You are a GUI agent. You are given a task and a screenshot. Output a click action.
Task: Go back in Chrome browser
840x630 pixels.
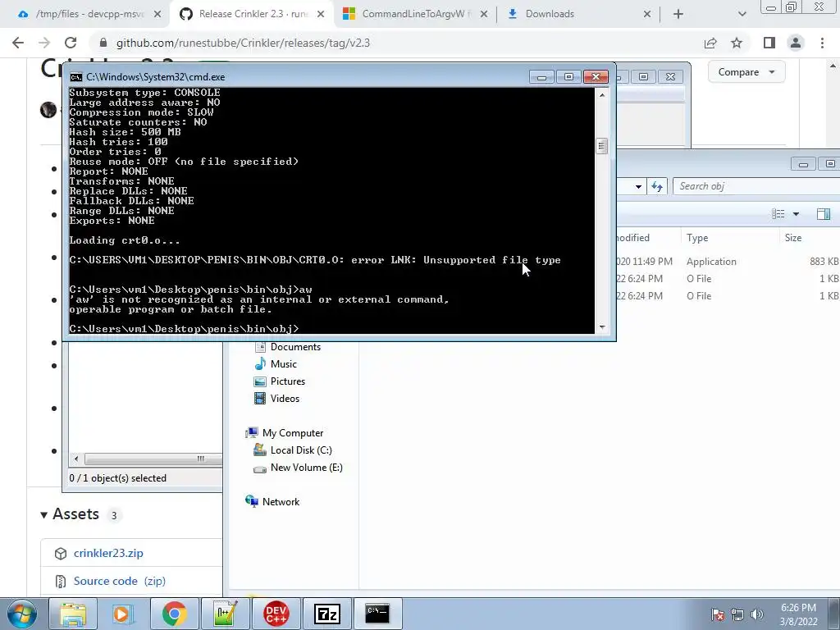[18, 43]
